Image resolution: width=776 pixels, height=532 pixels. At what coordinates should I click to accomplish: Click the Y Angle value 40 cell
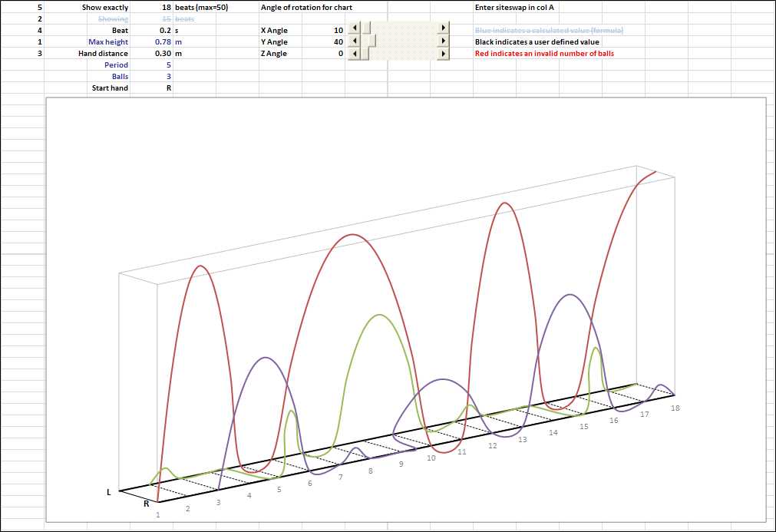pyautogui.click(x=324, y=42)
